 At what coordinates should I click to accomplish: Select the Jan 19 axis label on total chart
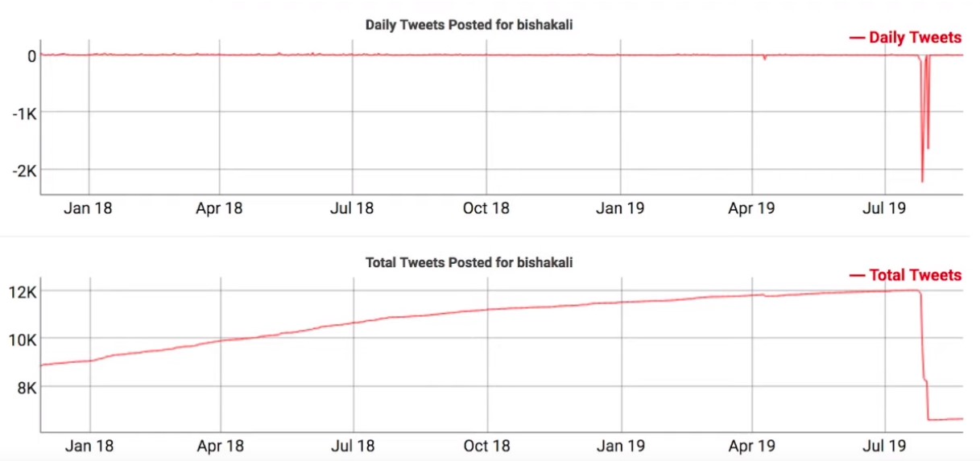coord(621,445)
